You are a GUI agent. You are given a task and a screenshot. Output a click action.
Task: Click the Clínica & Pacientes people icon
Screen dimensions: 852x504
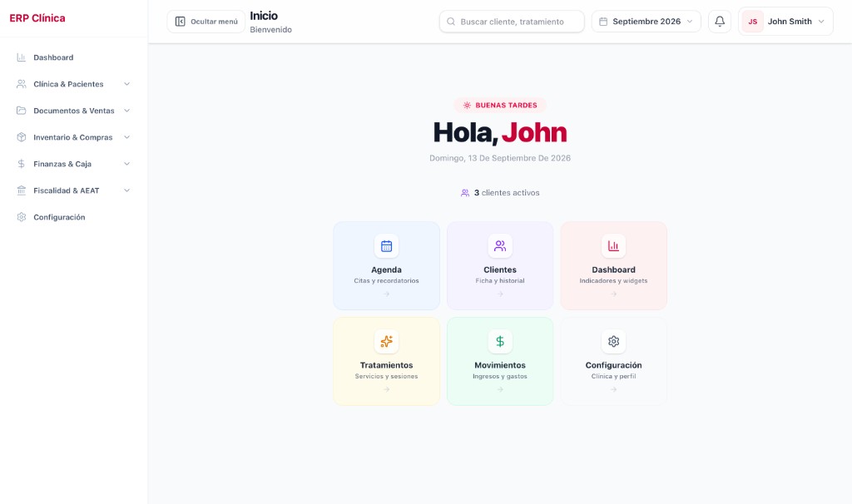tap(21, 84)
